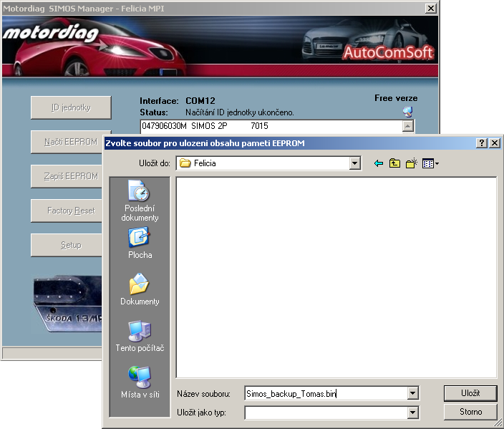Image resolution: width=504 pixels, height=429 pixels.
Task: Click the file name input field
Action: coord(324,393)
